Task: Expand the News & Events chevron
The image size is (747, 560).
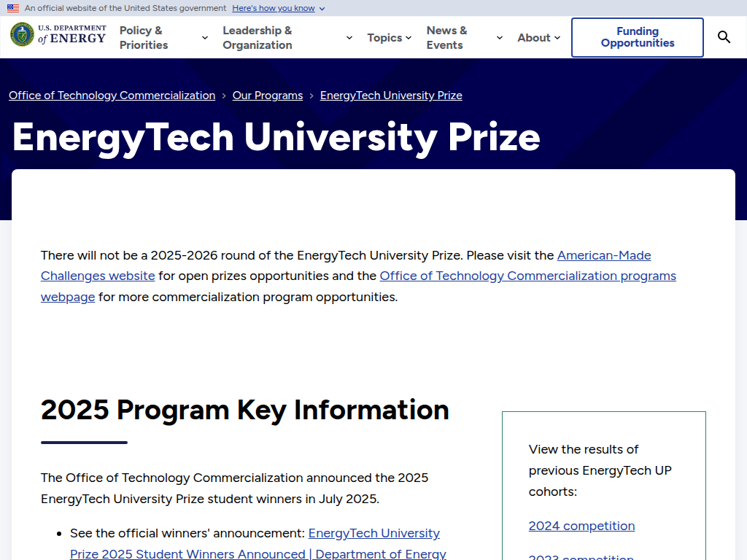Action: click(x=499, y=38)
